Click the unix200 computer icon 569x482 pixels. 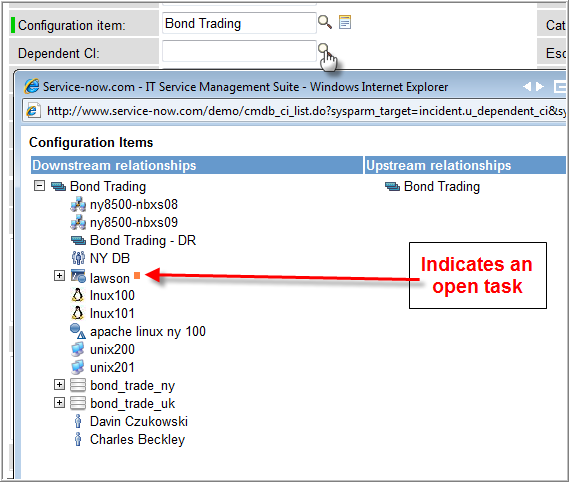pyautogui.click(x=78, y=349)
